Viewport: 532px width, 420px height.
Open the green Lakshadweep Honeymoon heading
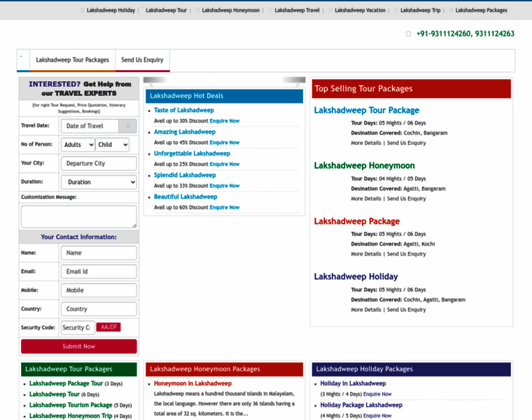pyautogui.click(x=365, y=166)
